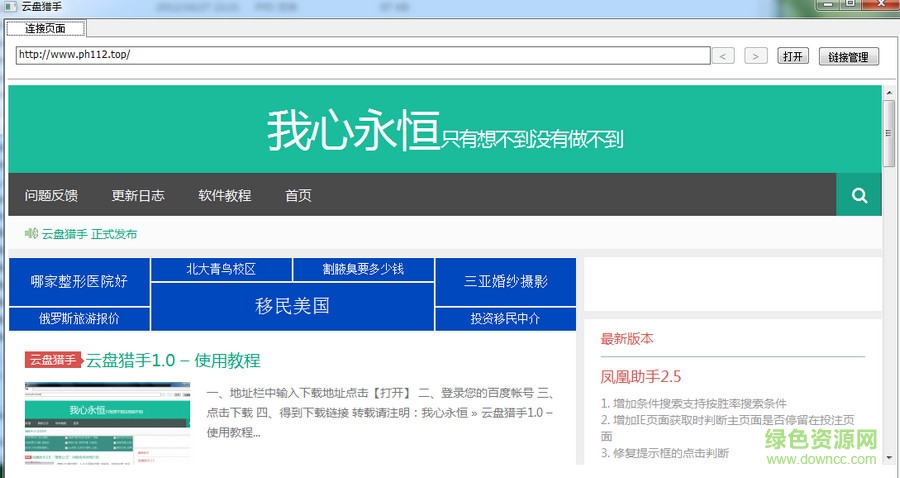
Task: Open the 云盘猎手1.0 – 使用教程 article link
Action: pos(173,360)
